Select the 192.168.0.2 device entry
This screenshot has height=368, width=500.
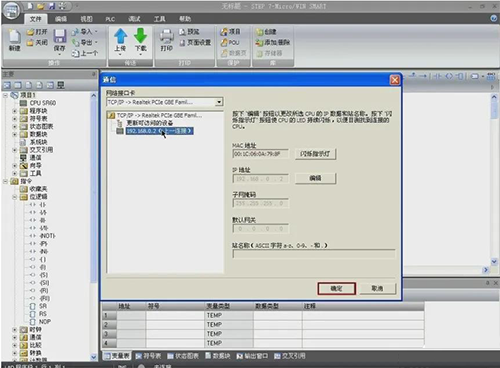point(159,131)
